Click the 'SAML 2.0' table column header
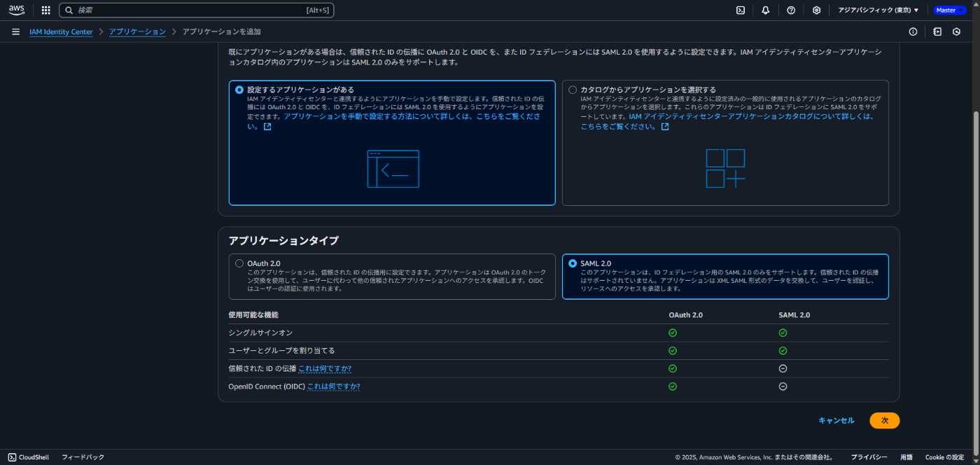980x465 pixels. tap(794, 315)
